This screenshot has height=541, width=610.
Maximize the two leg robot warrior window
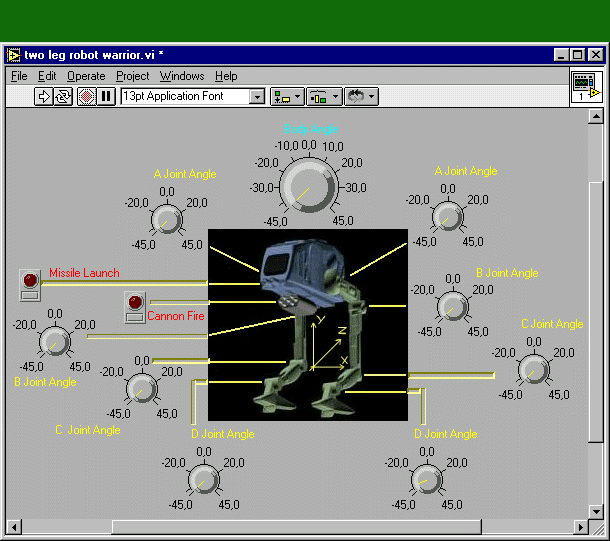pyautogui.click(x=578, y=55)
